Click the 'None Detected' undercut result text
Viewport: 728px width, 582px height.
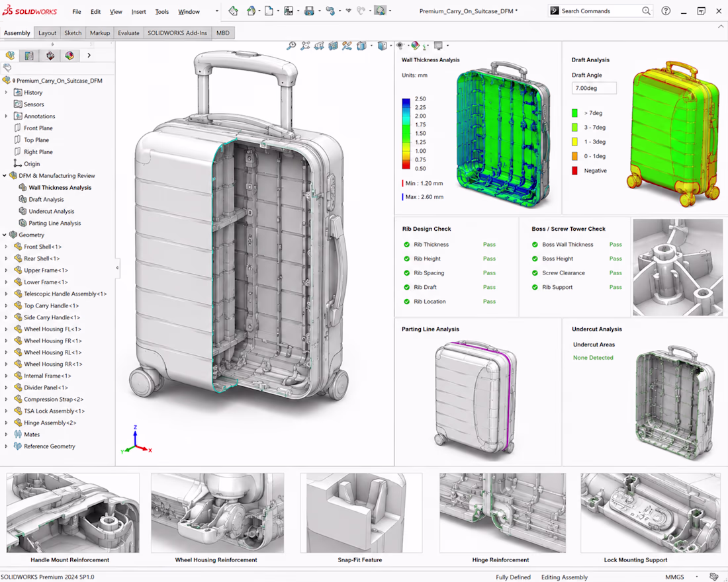[593, 358]
